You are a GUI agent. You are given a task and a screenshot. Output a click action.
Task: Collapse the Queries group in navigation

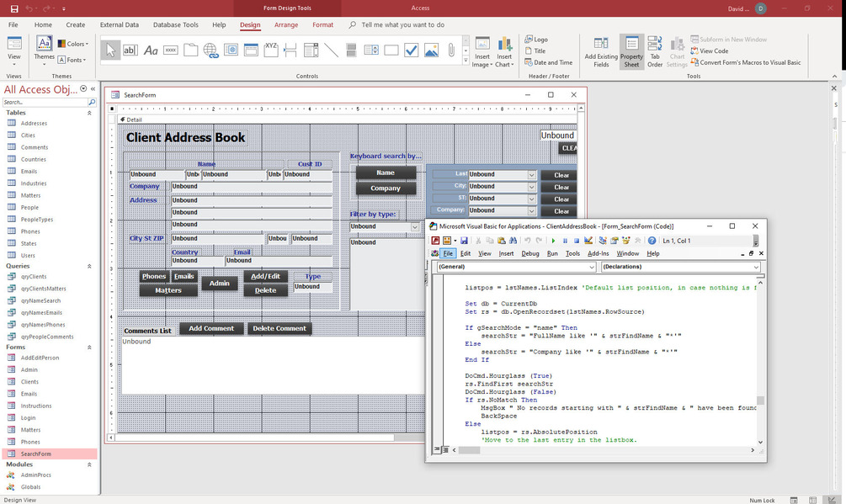[x=89, y=266]
